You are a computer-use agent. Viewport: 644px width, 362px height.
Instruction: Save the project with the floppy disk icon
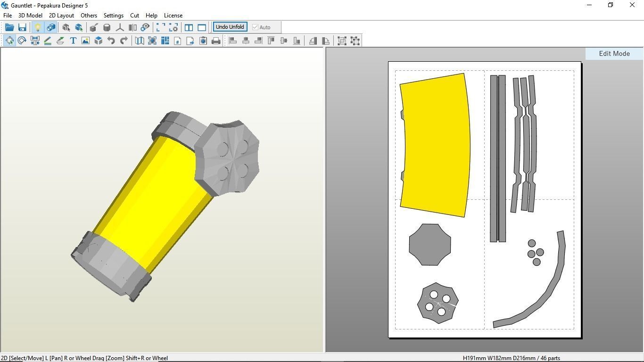(x=22, y=27)
